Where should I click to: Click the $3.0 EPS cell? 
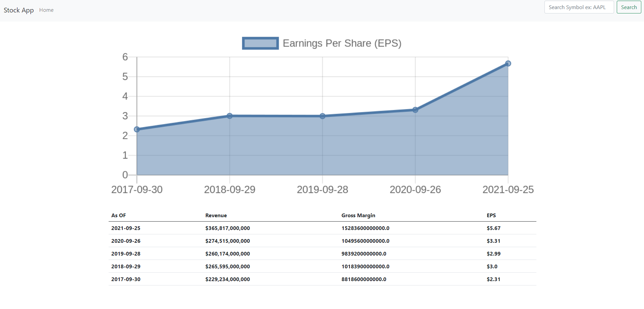click(x=492, y=267)
